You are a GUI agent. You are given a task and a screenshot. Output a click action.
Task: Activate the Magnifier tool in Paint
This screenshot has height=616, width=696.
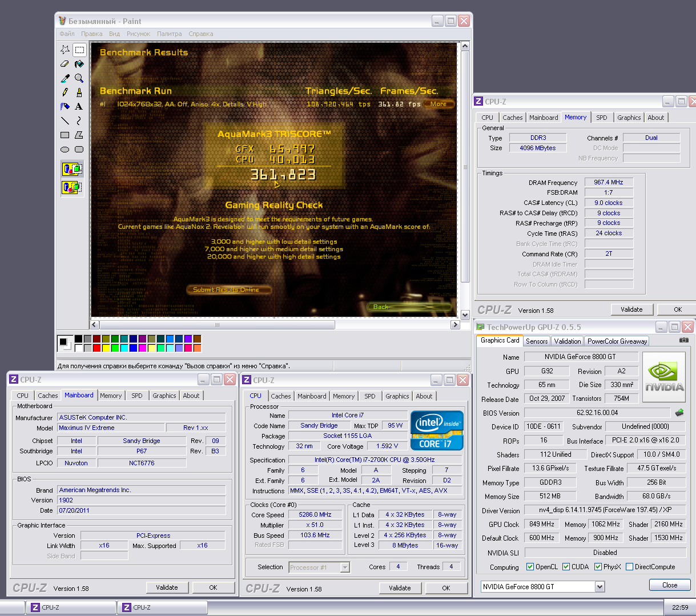pos(79,78)
